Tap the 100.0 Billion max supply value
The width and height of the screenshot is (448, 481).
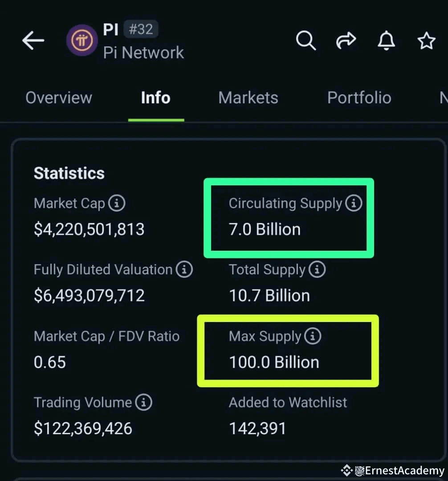tap(274, 362)
